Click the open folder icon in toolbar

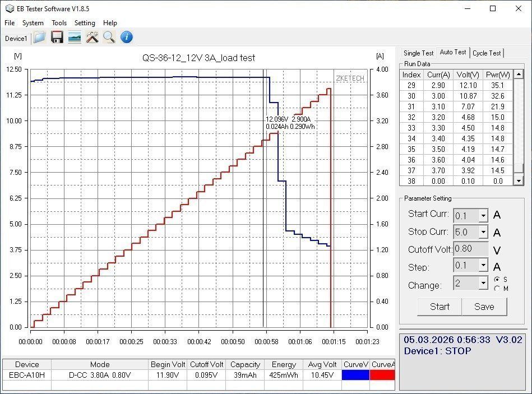(x=39, y=38)
